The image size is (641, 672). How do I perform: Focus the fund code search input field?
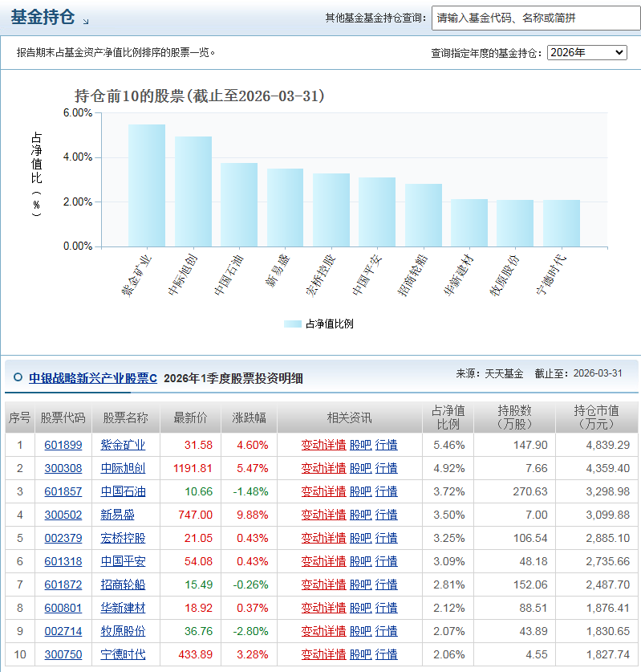click(x=536, y=18)
